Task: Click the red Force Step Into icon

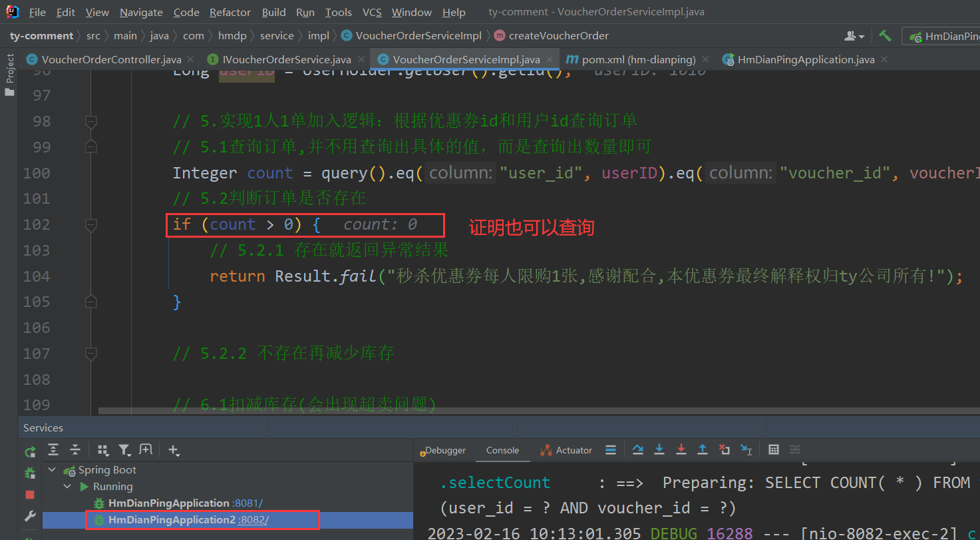Action: coord(681,450)
